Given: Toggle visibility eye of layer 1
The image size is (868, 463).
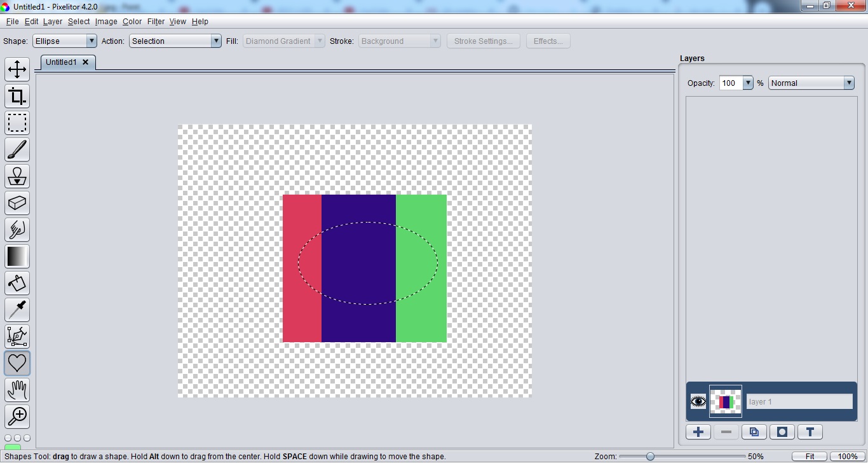Looking at the screenshot, I should (x=698, y=401).
